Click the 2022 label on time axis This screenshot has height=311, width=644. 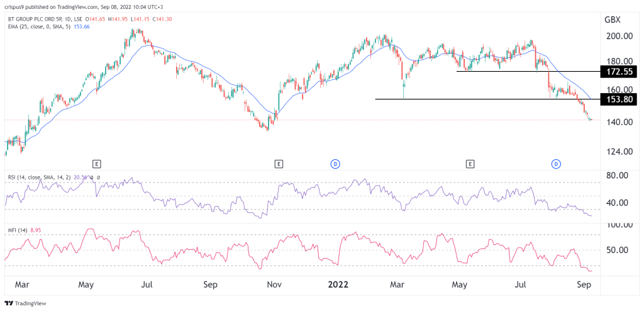[x=337, y=285]
